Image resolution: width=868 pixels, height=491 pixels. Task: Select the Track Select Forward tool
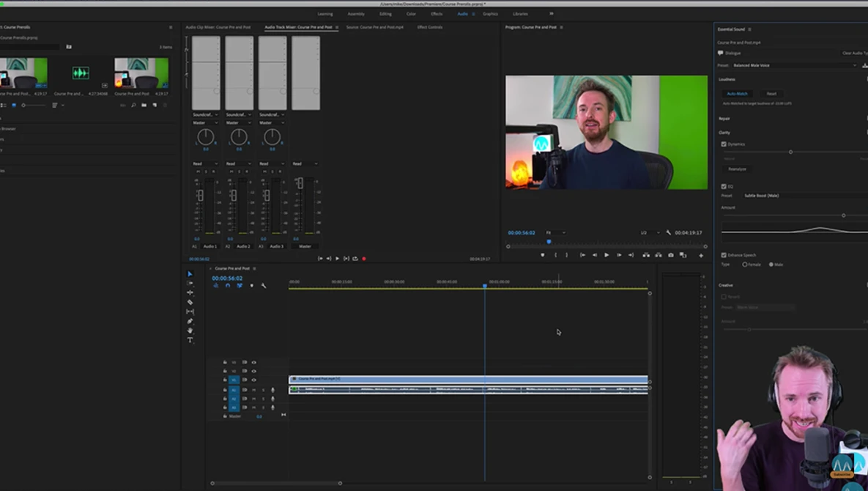click(x=190, y=283)
